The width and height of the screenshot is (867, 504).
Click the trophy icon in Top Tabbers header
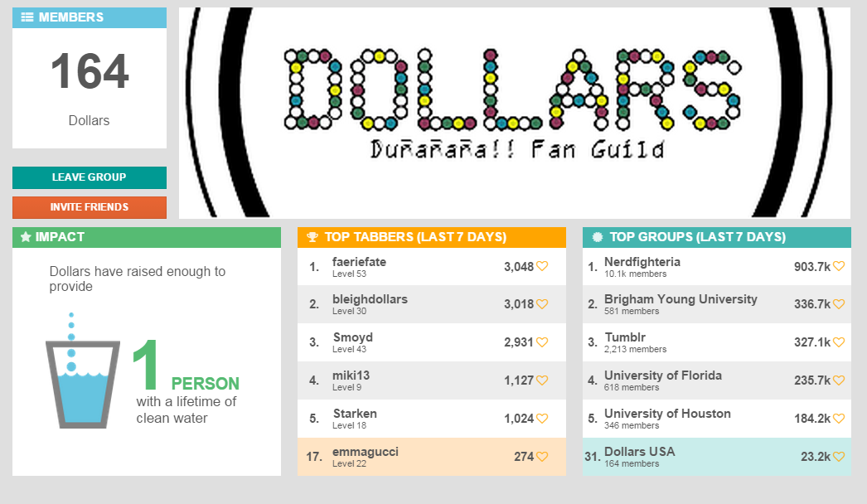pyautogui.click(x=312, y=237)
